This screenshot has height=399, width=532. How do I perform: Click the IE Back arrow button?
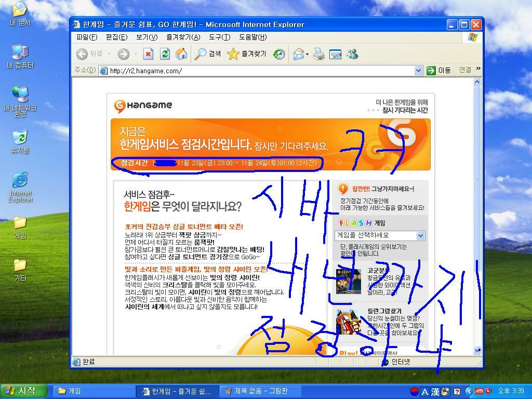[x=82, y=54]
